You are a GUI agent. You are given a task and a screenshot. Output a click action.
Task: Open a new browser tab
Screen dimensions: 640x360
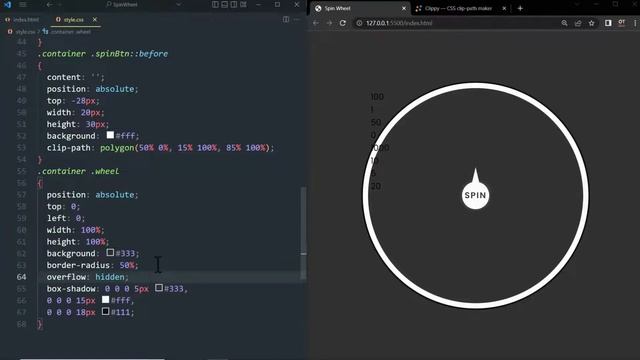click(x=520, y=8)
